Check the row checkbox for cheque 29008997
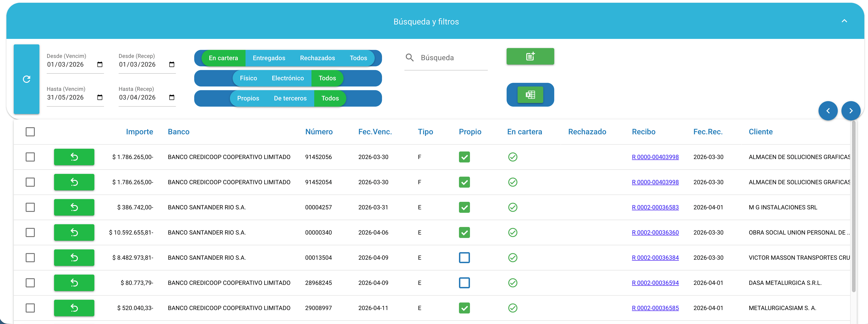Viewport: 868px width, 324px height. 30,308
